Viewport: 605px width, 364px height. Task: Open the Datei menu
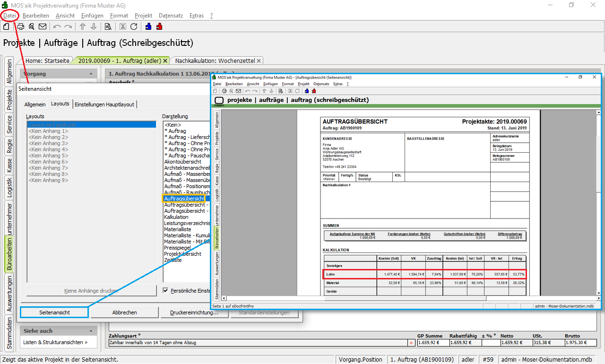pos(10,16)
